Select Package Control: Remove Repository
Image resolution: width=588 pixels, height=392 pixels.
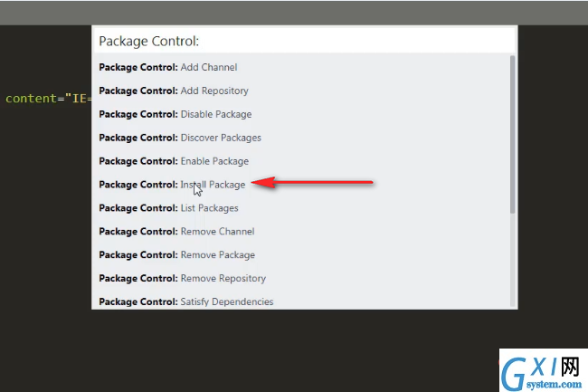tap(301, 278)
